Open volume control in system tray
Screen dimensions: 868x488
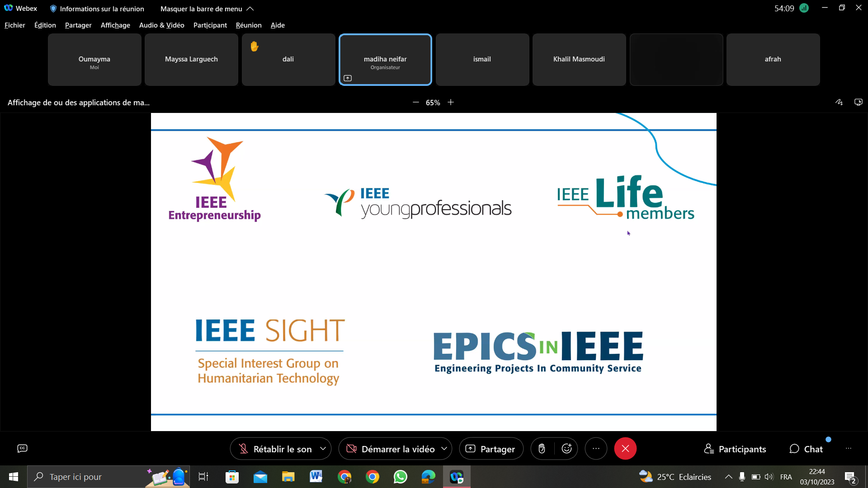click(x=769, y=477)
